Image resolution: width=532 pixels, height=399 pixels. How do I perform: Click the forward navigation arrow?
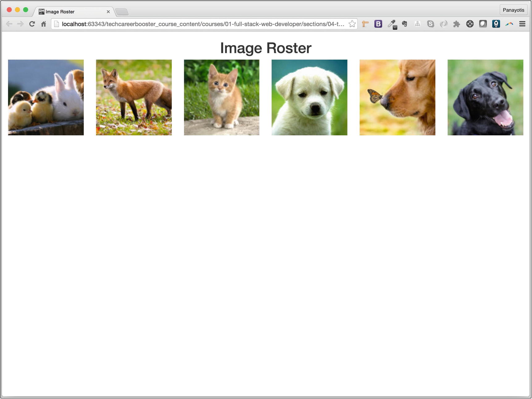[x=20, y=24]
